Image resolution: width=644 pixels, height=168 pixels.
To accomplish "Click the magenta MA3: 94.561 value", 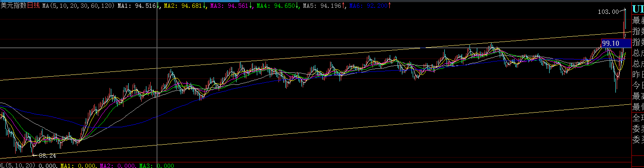I will pos(230,6).
